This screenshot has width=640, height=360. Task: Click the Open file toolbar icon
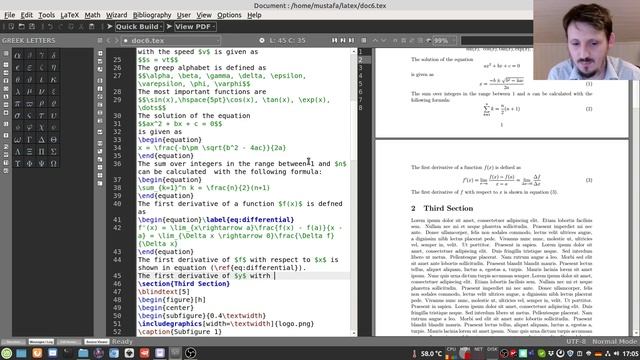pos(22,27)
